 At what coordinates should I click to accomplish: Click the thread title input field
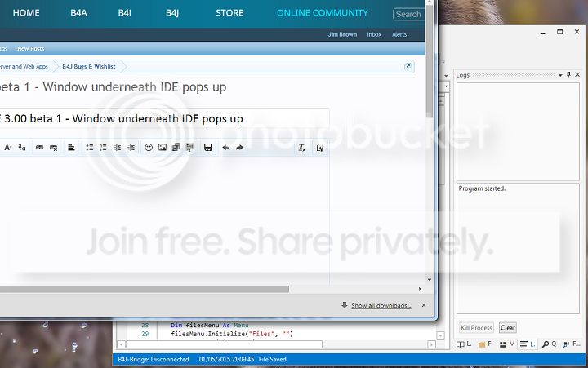coord(164,119)
